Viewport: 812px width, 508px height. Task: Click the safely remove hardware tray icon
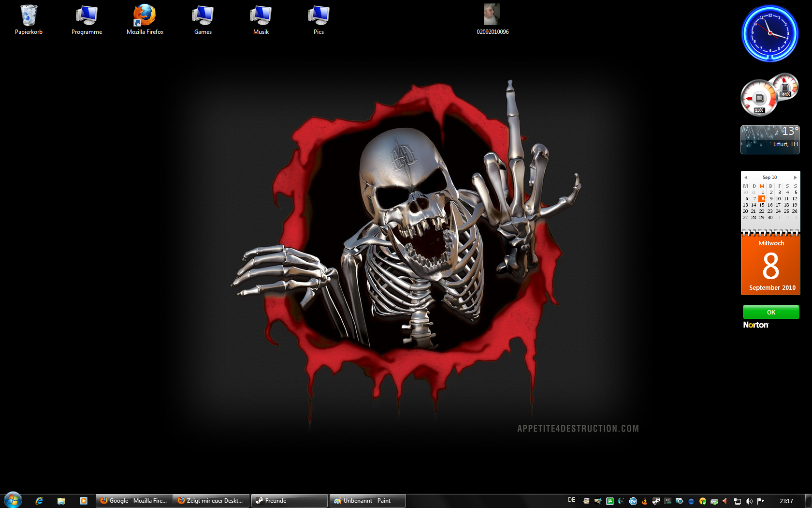714,501
